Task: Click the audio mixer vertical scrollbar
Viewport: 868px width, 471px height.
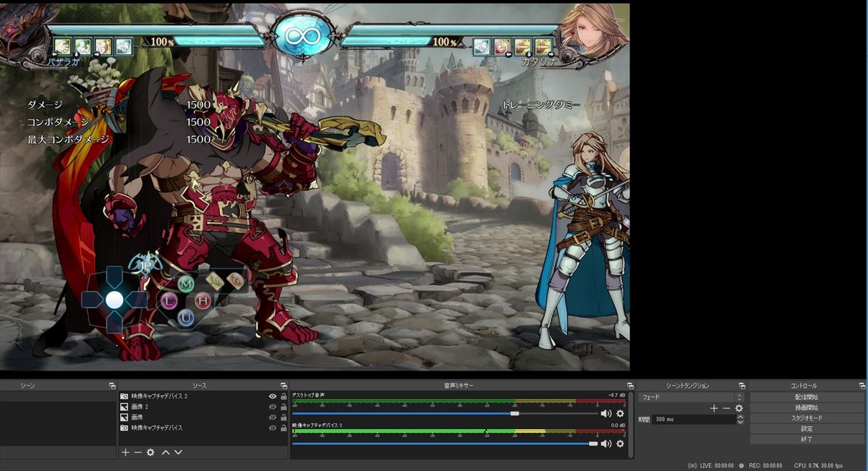Action: point(631,425)
